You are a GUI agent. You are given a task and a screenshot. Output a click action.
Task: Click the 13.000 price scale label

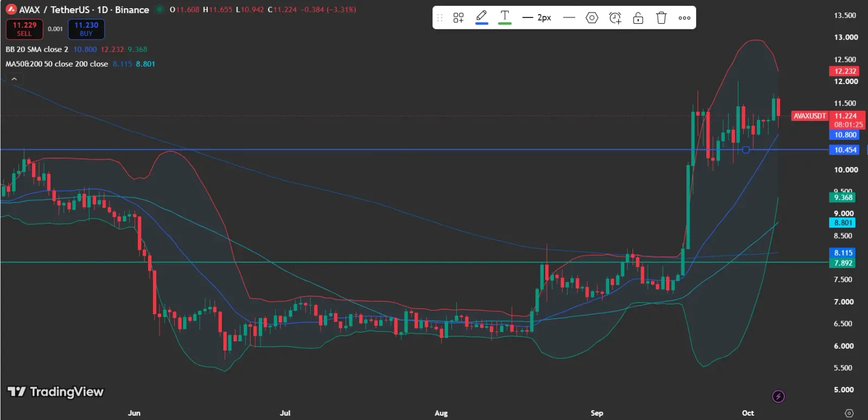(846, 37)
